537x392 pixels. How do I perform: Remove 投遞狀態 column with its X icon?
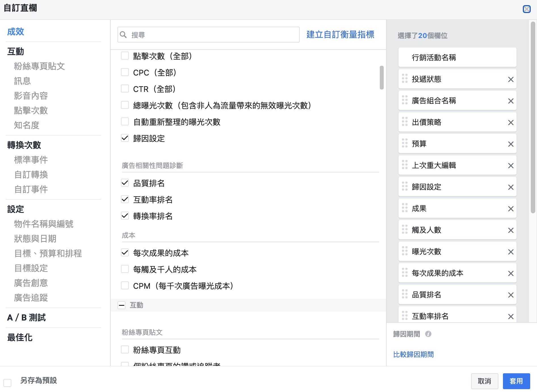coord(511,79)
